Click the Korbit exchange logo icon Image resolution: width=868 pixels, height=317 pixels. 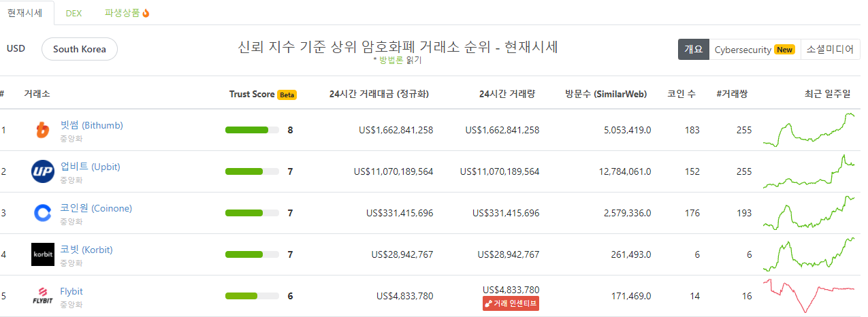(x=42, y=254)
